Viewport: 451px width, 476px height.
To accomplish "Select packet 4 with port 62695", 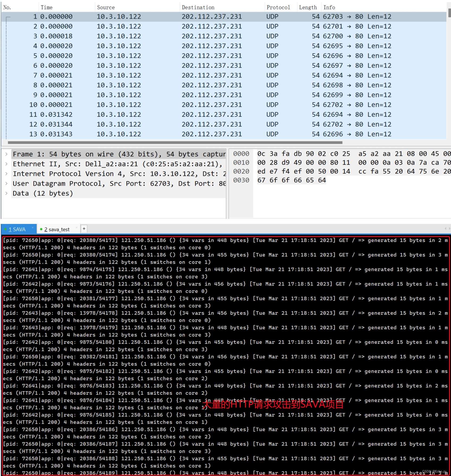I will (x=224, y=46).
